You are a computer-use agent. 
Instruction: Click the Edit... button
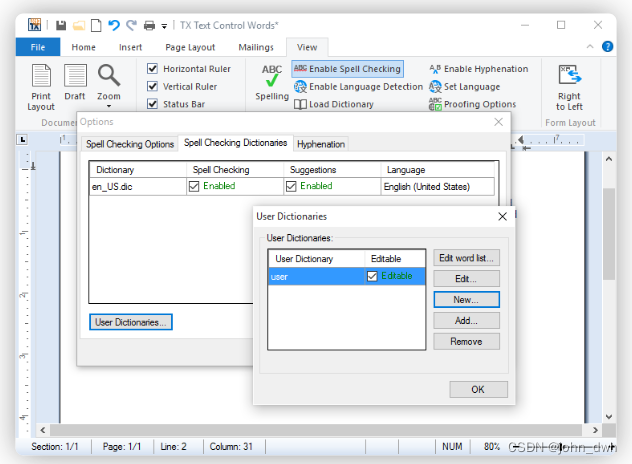point(466,279)
